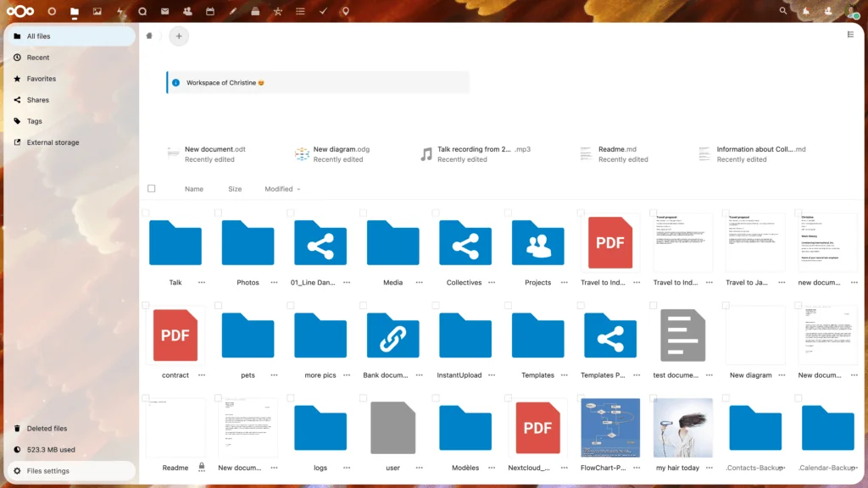Viewport: 868px width, 488px height.
Task: Open the Deck app icon
Action: 255,11
